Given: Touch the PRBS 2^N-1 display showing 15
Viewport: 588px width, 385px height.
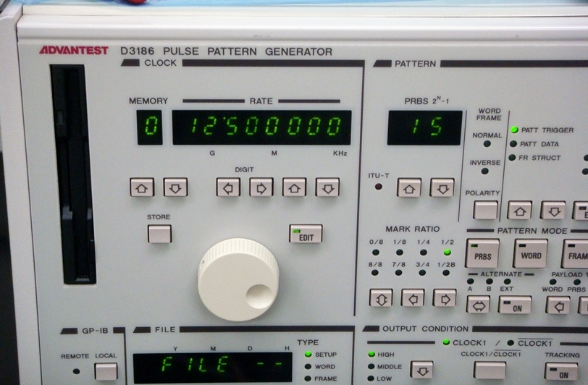Looking at the screenshot, I should (424, 128).
